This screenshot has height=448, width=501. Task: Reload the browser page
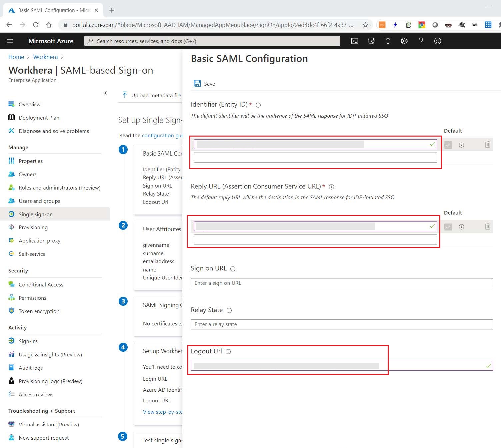click(36, 25)
